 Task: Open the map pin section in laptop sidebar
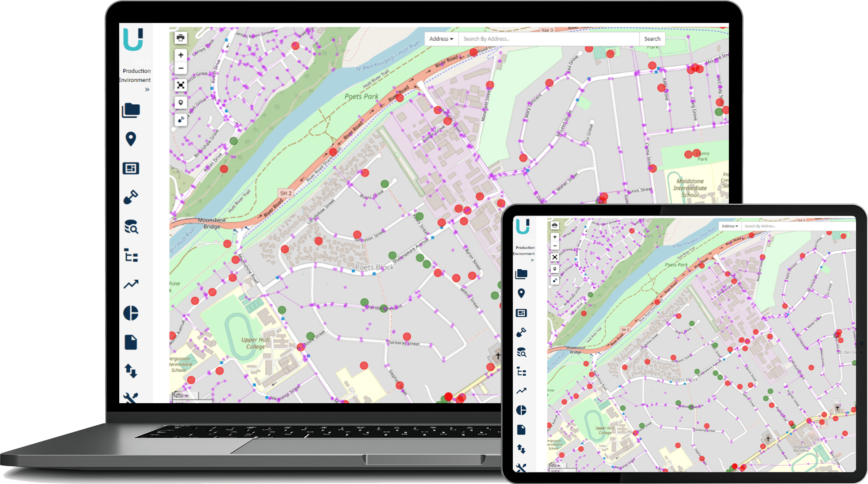point(131,139)
